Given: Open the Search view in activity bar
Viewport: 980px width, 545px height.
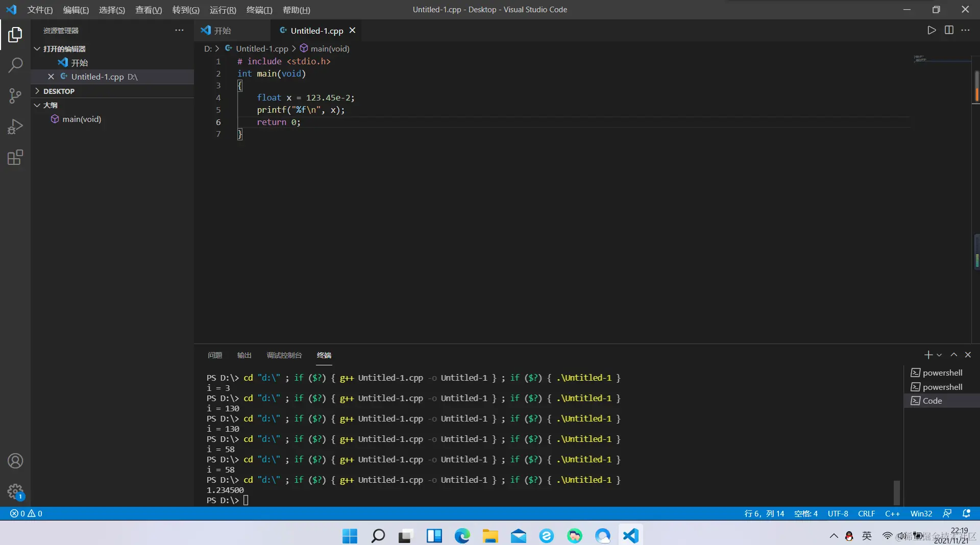Looking at the screenshot, I should [x=15, y=65].
